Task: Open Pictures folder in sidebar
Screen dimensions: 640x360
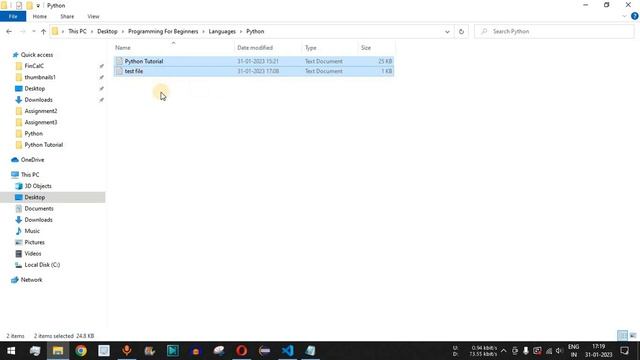Action: tap(34, 242)
